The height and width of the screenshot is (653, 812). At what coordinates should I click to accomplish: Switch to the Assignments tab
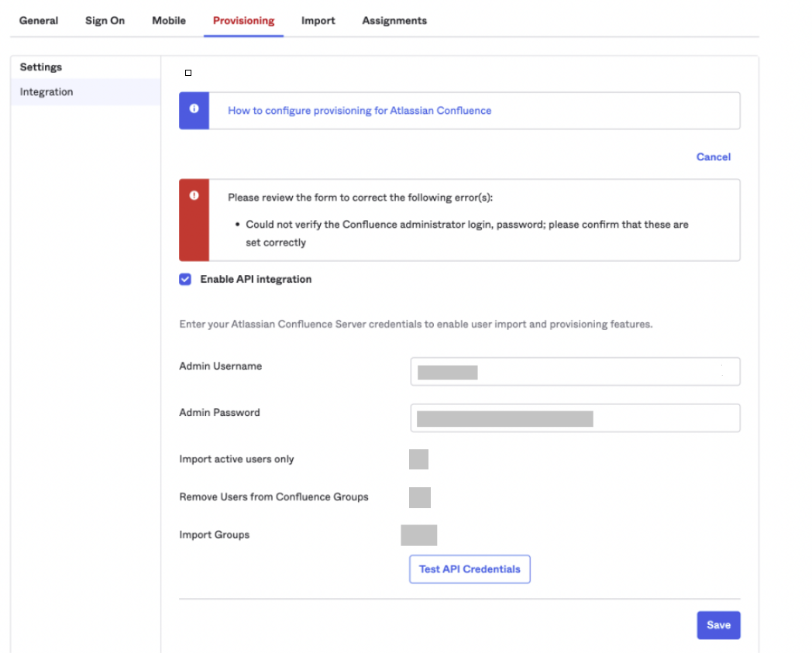point(394,21)
